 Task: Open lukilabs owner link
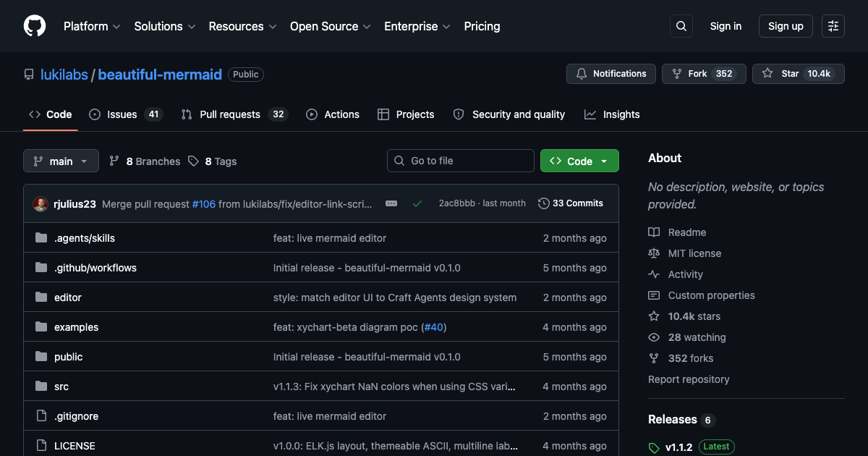(x=64, y=75)
